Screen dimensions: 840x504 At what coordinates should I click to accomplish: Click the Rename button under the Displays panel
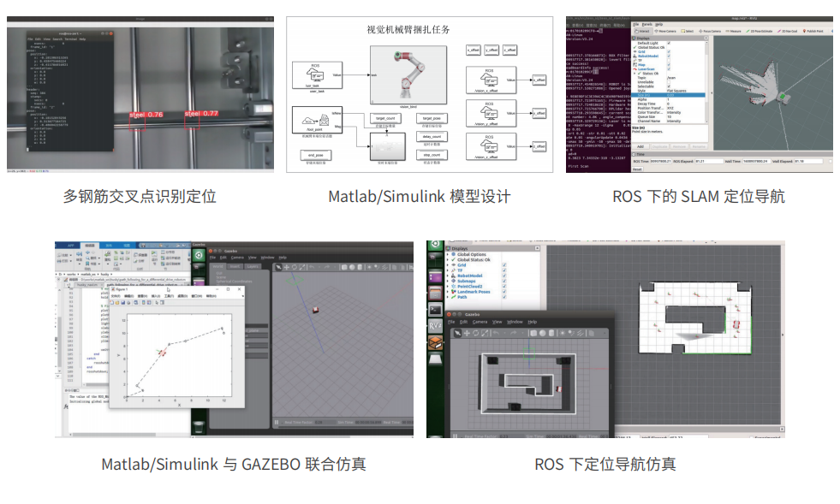[x=699, y=146]
